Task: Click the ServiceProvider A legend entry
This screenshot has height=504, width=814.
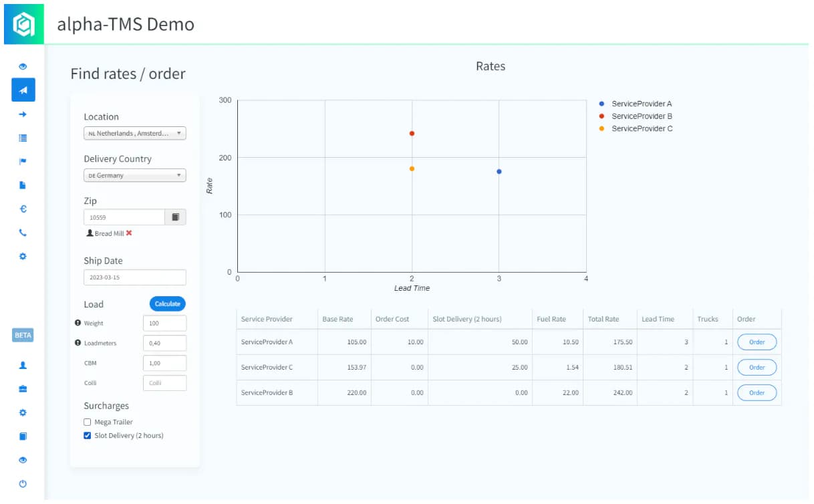Action: (x=636, y=104)
